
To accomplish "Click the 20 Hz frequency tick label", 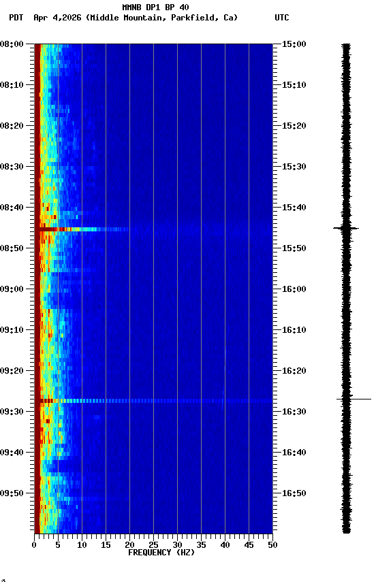I will point(129,545).
